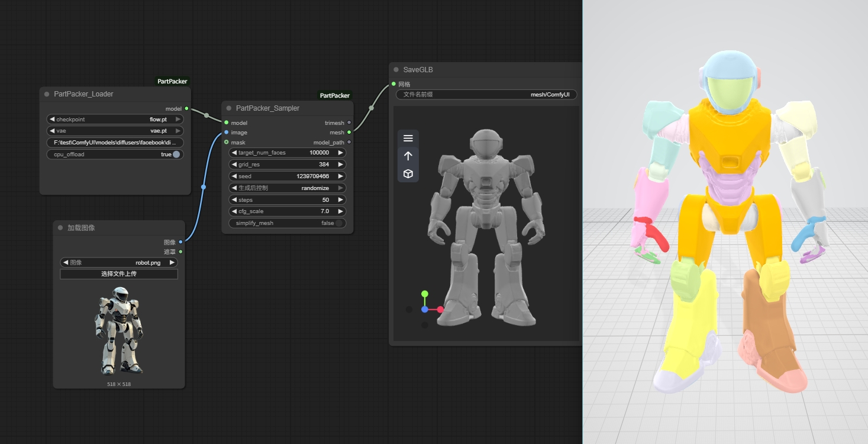
Task: Click left arrow of checkpoint selector
Action: pos(52,120)
